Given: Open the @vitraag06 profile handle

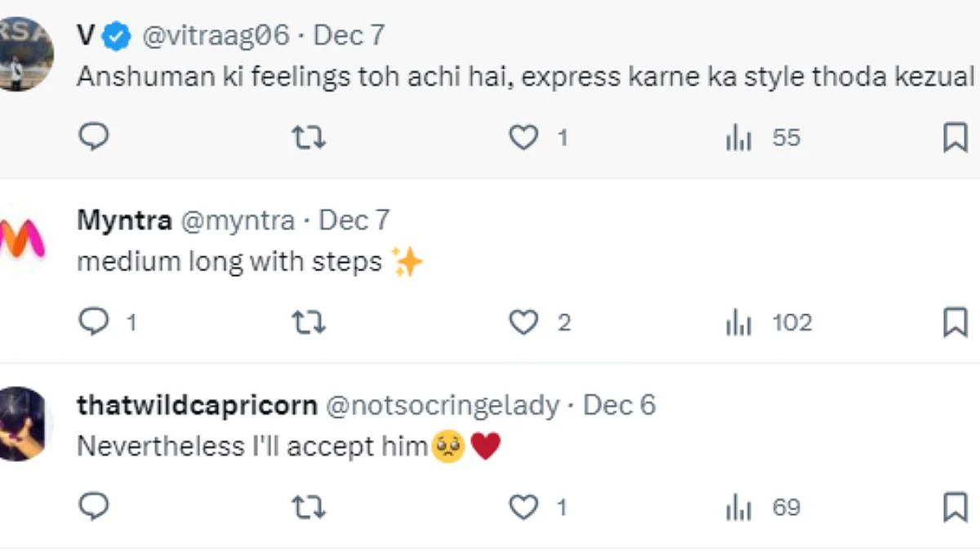Looking at the screenshot, I should (x=216, y=35).
